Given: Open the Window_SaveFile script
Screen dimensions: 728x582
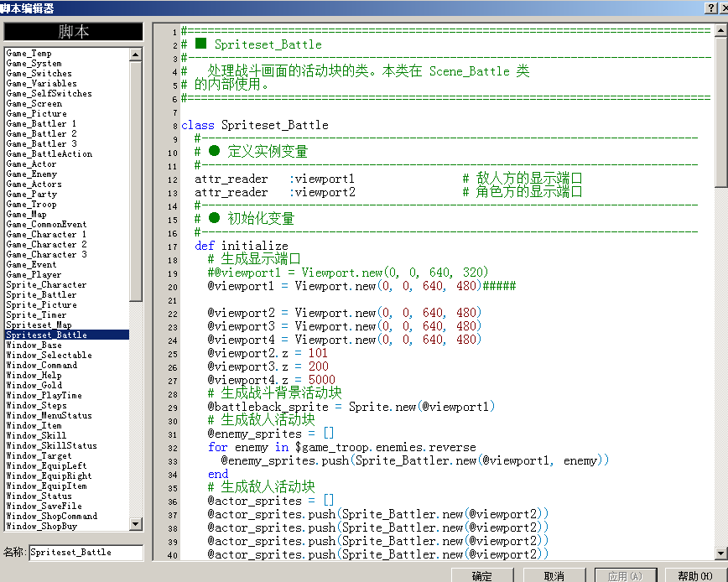Looking at the screenshot, I should coord(67,507).
